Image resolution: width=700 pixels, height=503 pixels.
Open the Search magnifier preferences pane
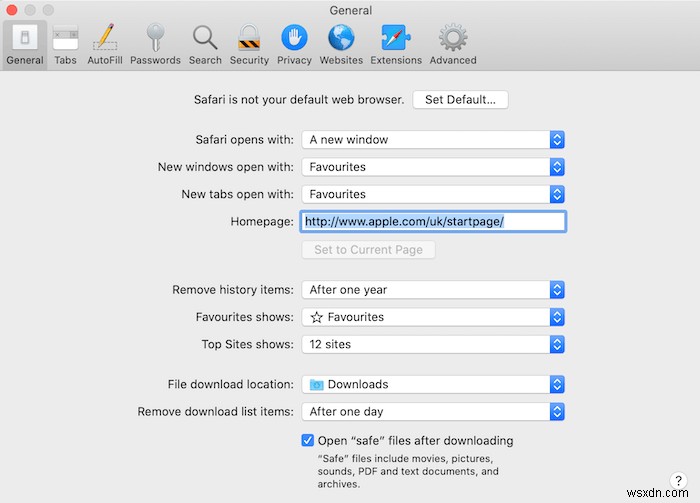(205, 45)
